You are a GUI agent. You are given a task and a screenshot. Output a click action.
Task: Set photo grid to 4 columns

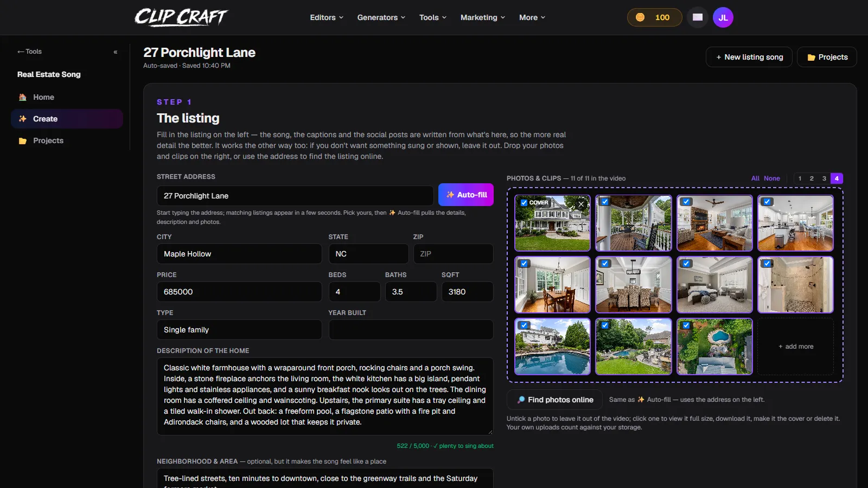(837, 178)
